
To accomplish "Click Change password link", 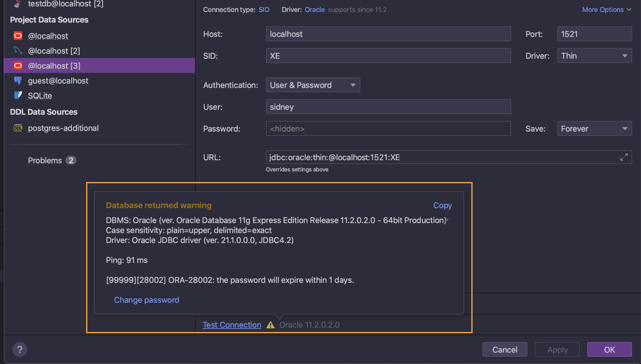I will coord(146,300).
